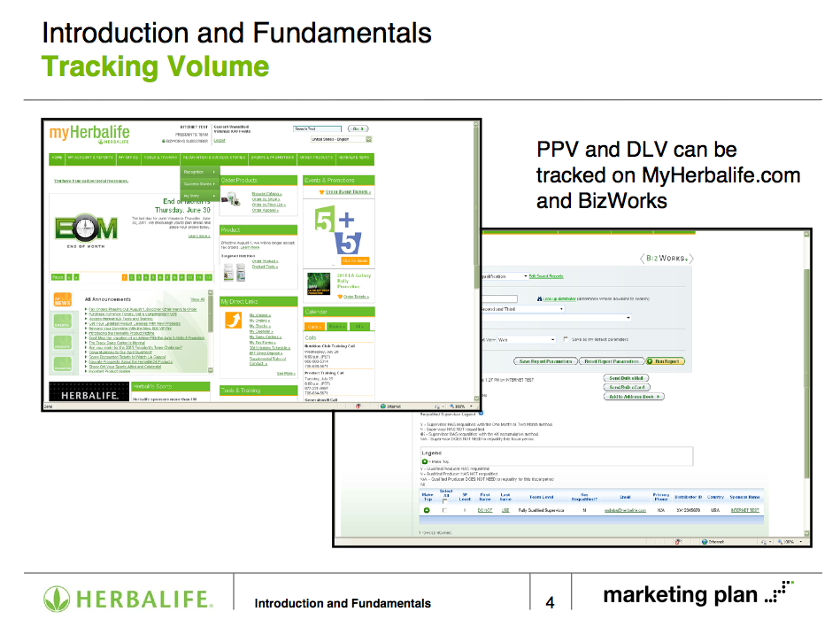The width and height of the screenshot is (840, 627).
Task: Click Internet zone icon in BizWorks status bar
Action: tap(705, 542)
